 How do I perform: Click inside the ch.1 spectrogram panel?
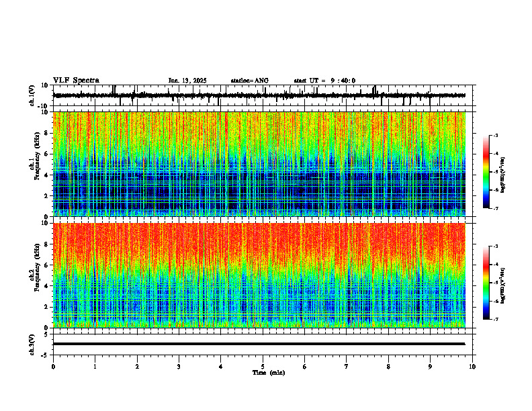click(x=259, y=164)
